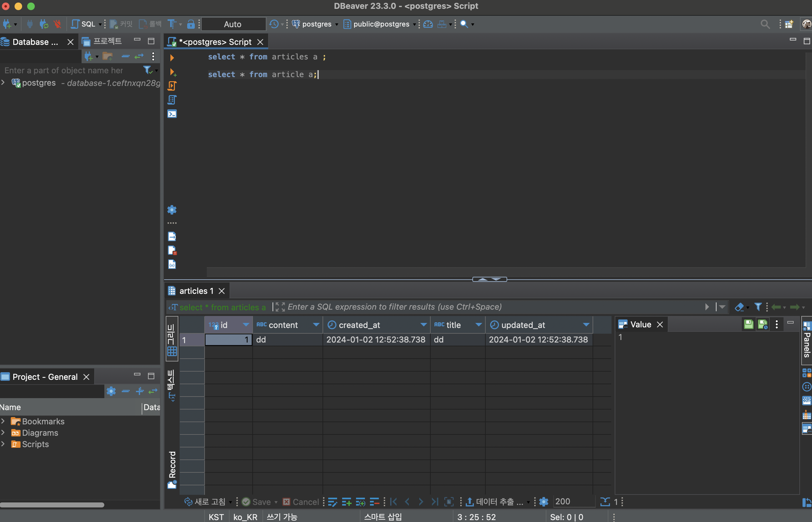Expand the Bookmarks folder

point(3,421)
